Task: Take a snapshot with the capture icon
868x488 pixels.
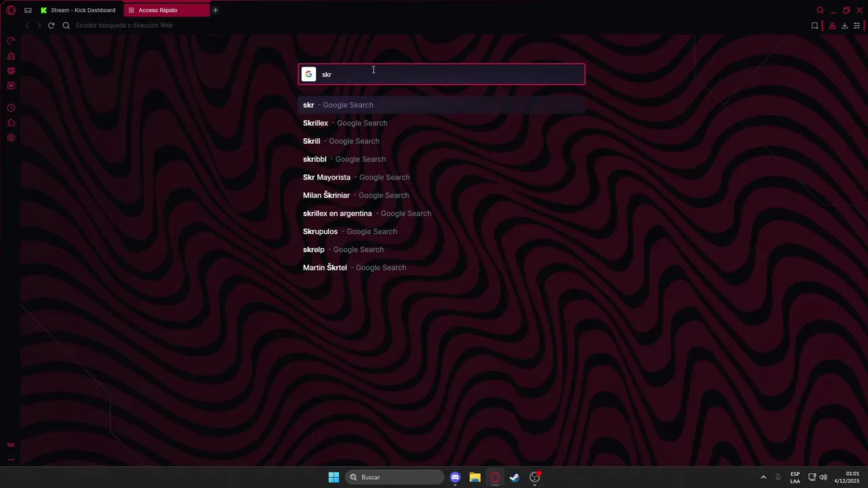Action: click(814, 26)
